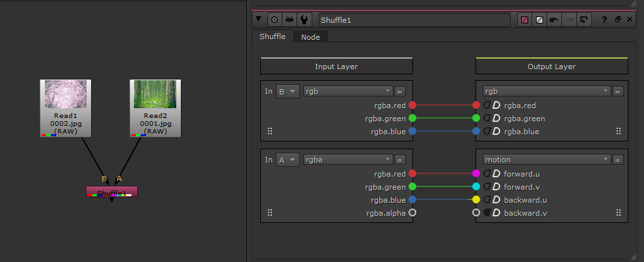Open the motion output layer dropdown
644x262 pixels.
point(546,160)
